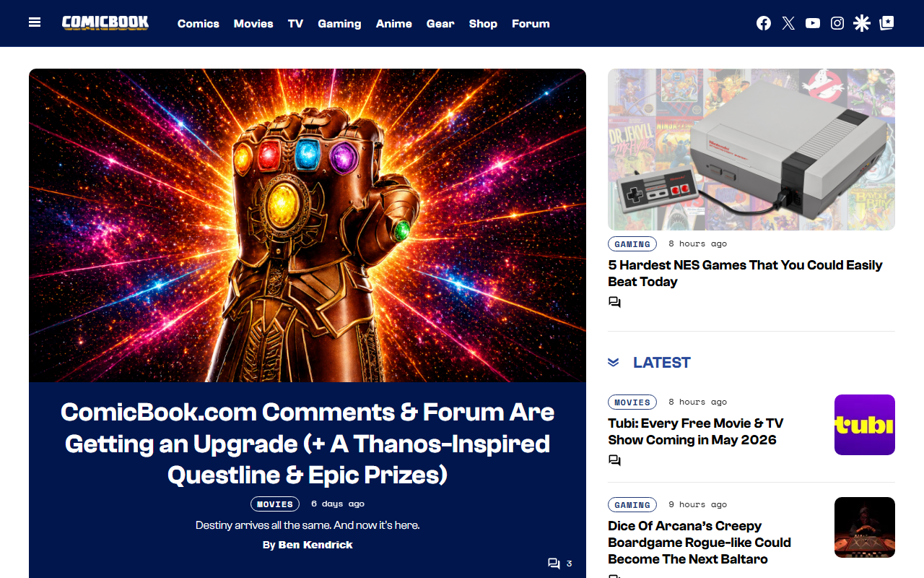Click the Dice Of Arcana thumbnail
The width and height of the screenshot is (924, 578).
(865, 527)
